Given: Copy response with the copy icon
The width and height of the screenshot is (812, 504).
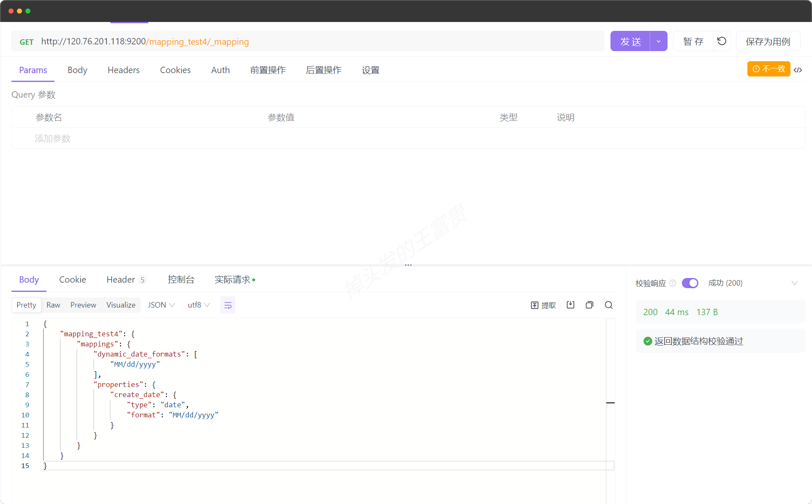Looking at the screenshot, I should pos(589,305).
